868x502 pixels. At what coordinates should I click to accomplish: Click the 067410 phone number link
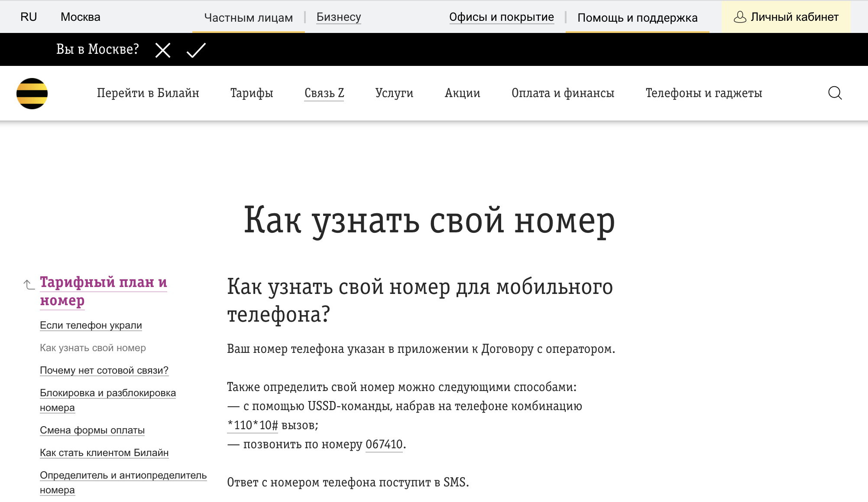coord(384,444)
